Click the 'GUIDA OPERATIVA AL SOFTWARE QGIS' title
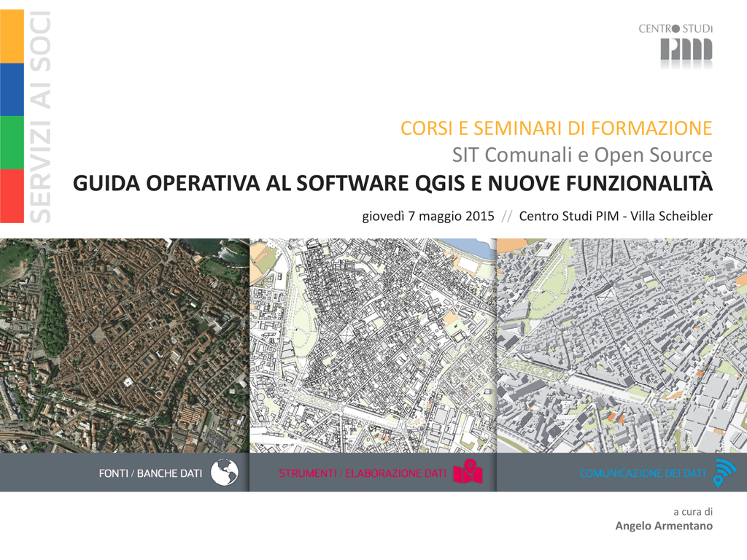The image size is (747, 560). point(270,183)
